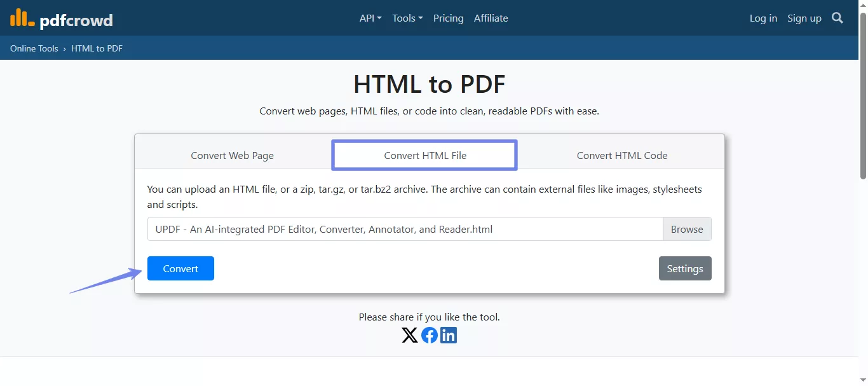Click the uploaded UPDF filename field
The width and height of the screenshot is (868, 386).
click(405, 229)
